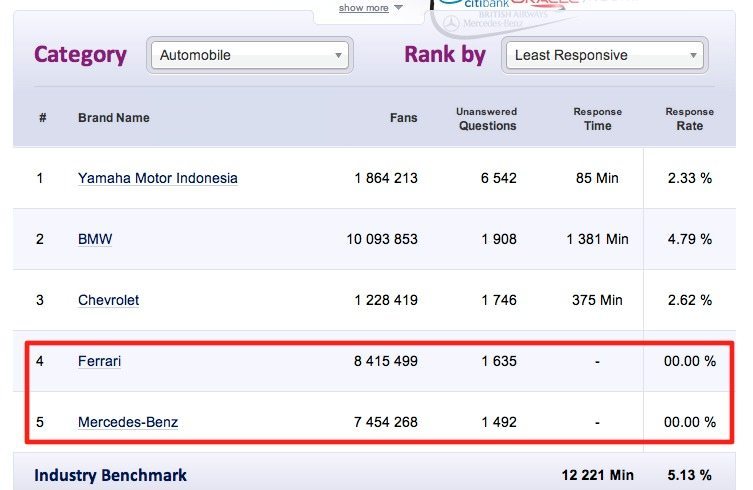The width and height of the screenshot is (753, 490).
Task: Select the fans value 8 415 499
Action: point(386,361)
